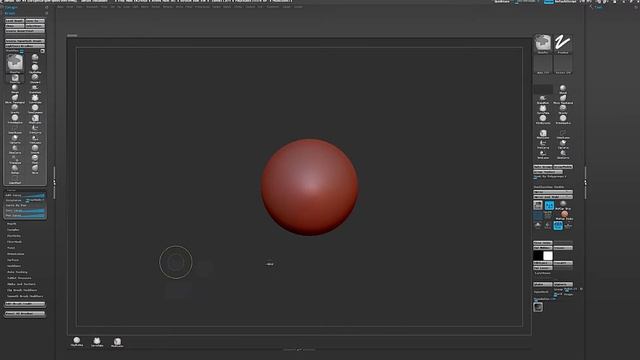Expand the FiberMesh brush section

pos(14,242)
